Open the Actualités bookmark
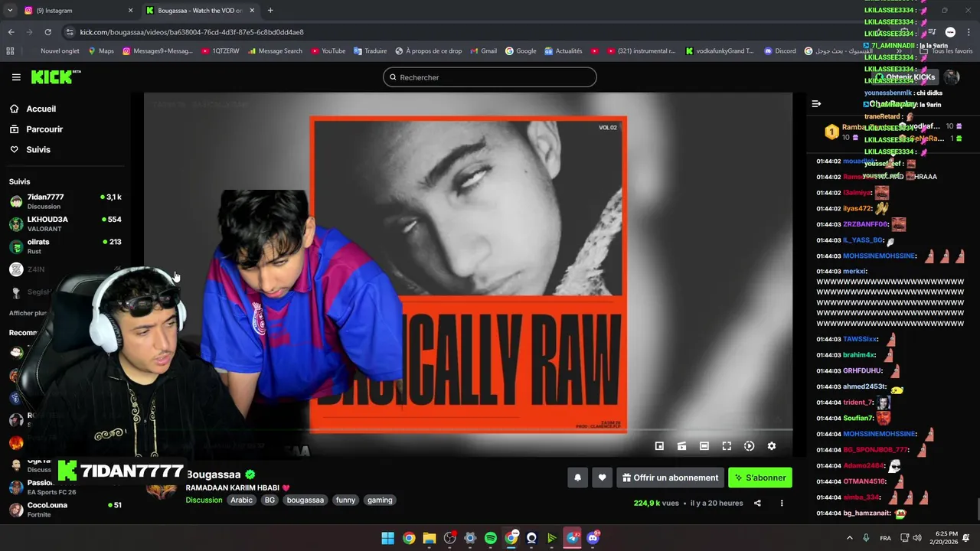This screenshot has width=980, height=551. [x=563, y=51]
